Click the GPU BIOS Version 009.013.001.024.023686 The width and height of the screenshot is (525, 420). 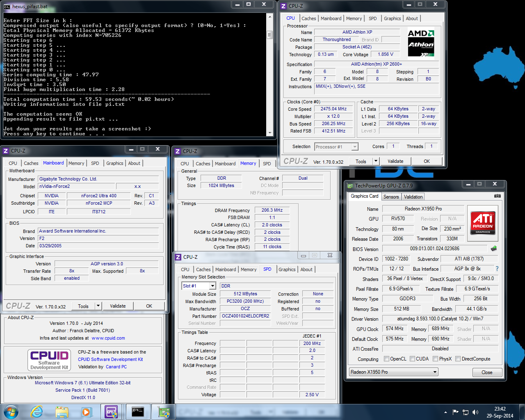(435, 249)
